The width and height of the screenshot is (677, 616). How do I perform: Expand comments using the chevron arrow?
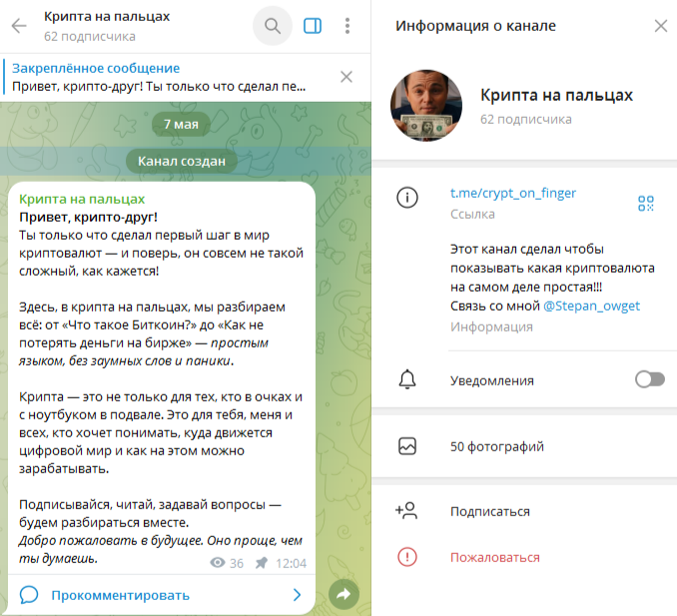coord(297,595)
